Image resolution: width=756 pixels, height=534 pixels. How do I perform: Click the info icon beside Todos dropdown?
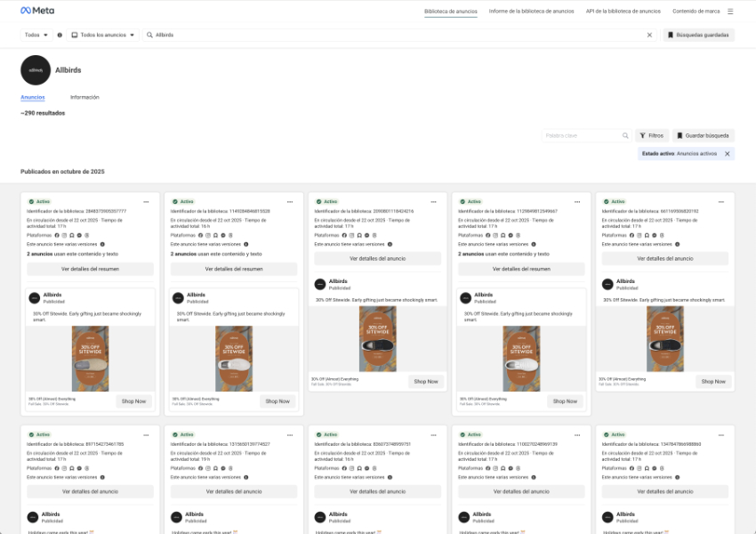pos(60,35)
